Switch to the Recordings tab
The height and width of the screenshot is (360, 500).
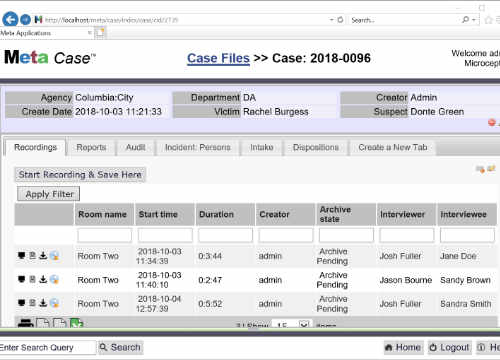tap(35, 147)
